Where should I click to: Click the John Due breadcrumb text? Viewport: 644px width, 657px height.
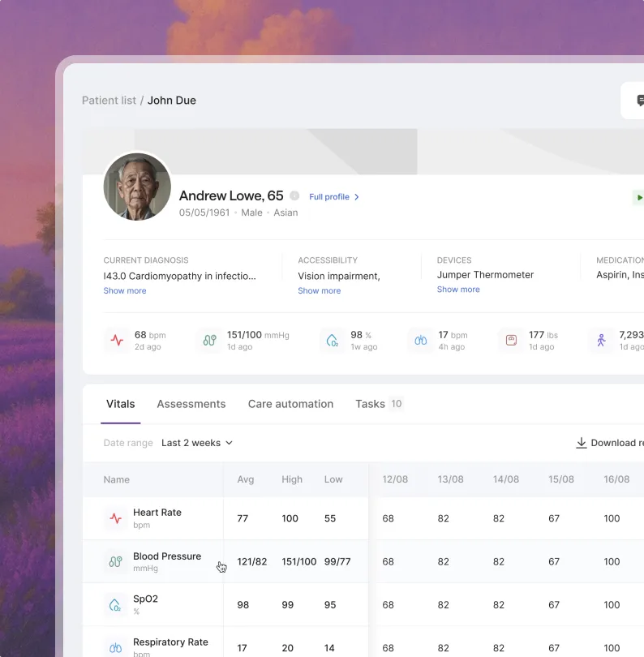[x=172, y=101]
